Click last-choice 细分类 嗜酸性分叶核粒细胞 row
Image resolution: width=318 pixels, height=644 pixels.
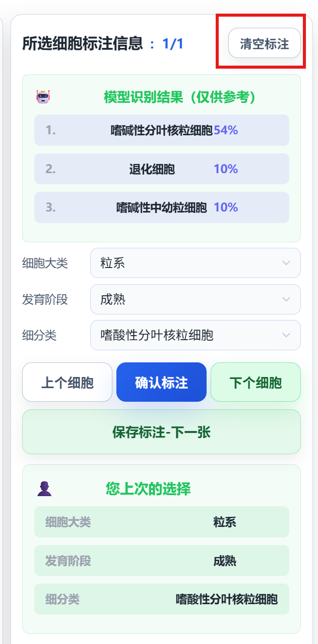click(x=161, y=599)
